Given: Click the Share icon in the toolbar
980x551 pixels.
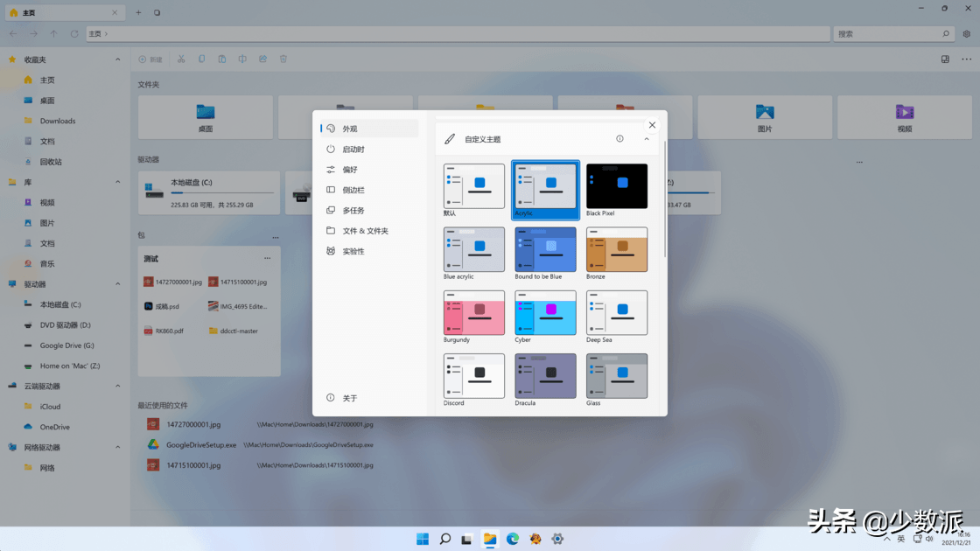Looking at the screenshot, I should pyautogui.click(x=262, y=59).
